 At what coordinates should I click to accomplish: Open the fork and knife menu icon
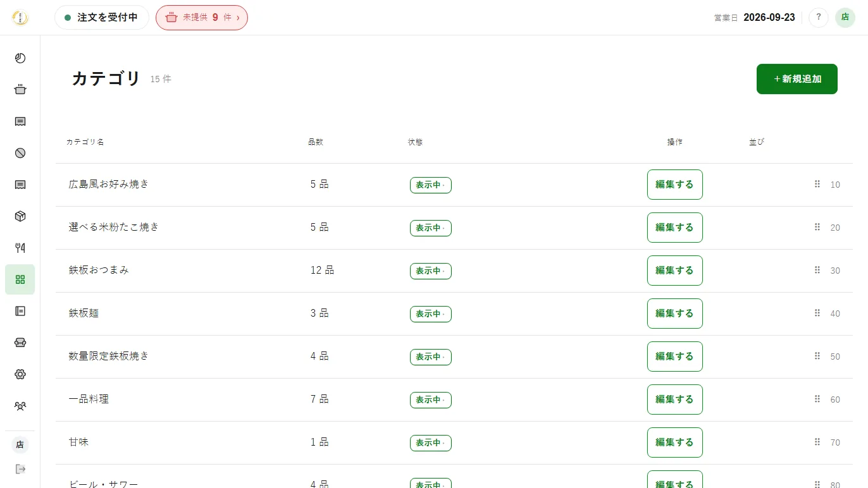pos(20,248)
